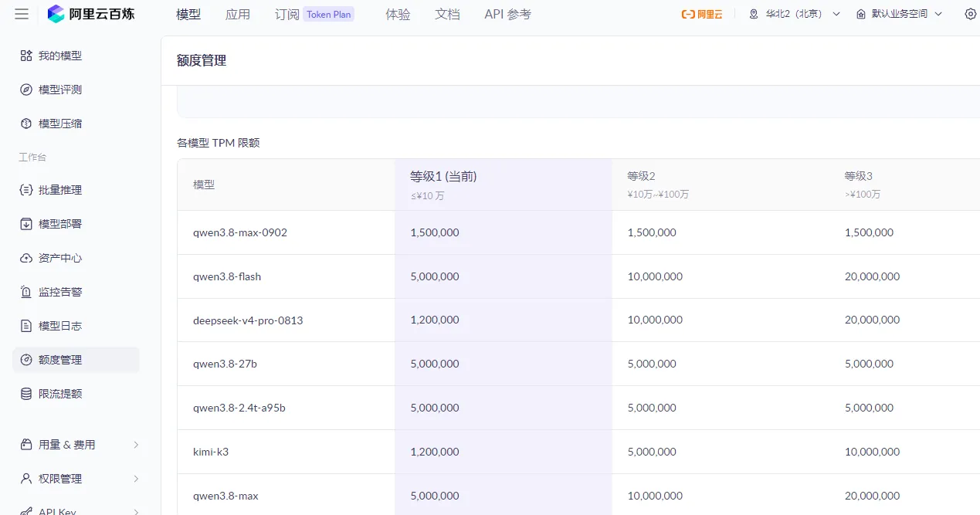Click the 批量推理 braces icon
Image resolution: width=980 pixels, height=515 pixels.
(26, 190)
